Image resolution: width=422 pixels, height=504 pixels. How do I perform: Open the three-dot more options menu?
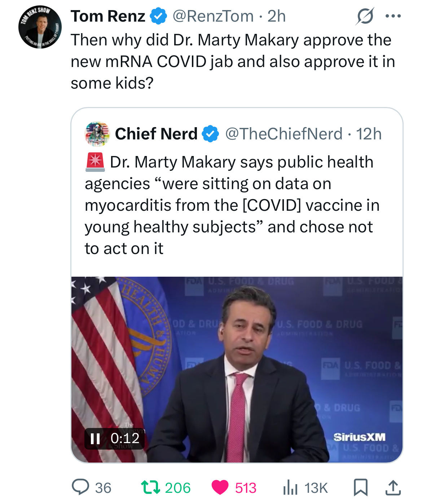[x=393, y=16]
